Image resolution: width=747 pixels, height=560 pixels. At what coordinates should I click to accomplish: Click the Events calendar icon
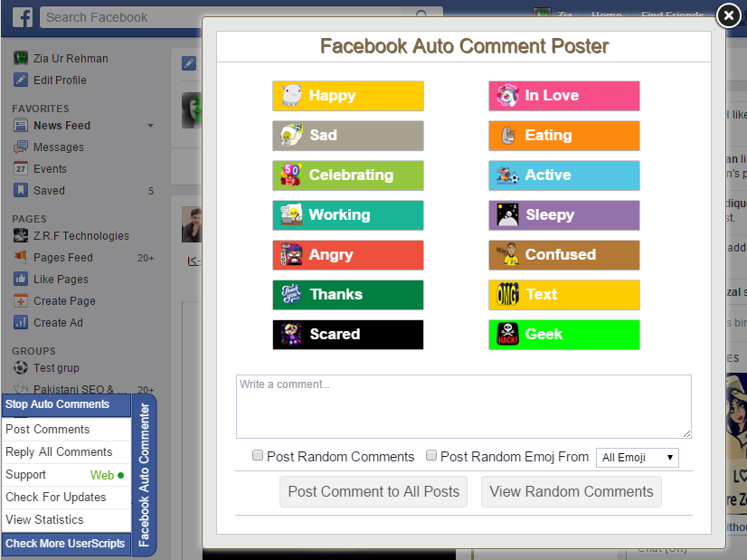coord(21,168)
